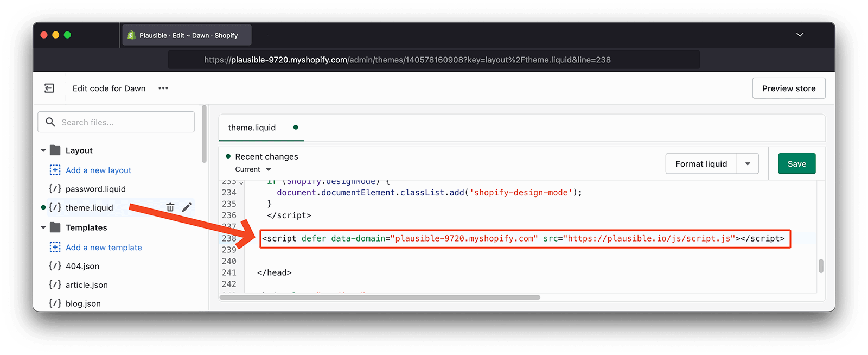Screen dimensions: 868x355
Task: Open password.liquid file
Action: [x=95, y=189]
